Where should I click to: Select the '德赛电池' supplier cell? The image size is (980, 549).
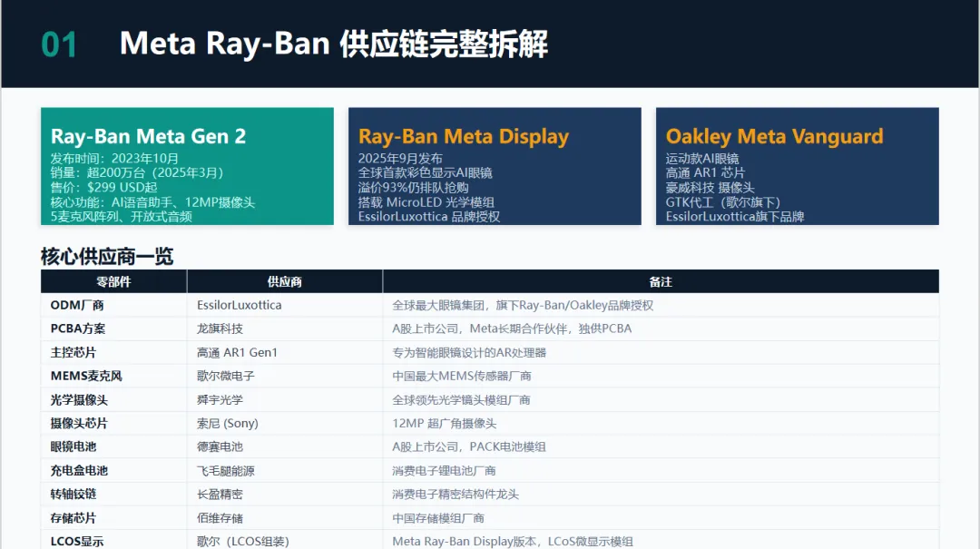point(284,447)
